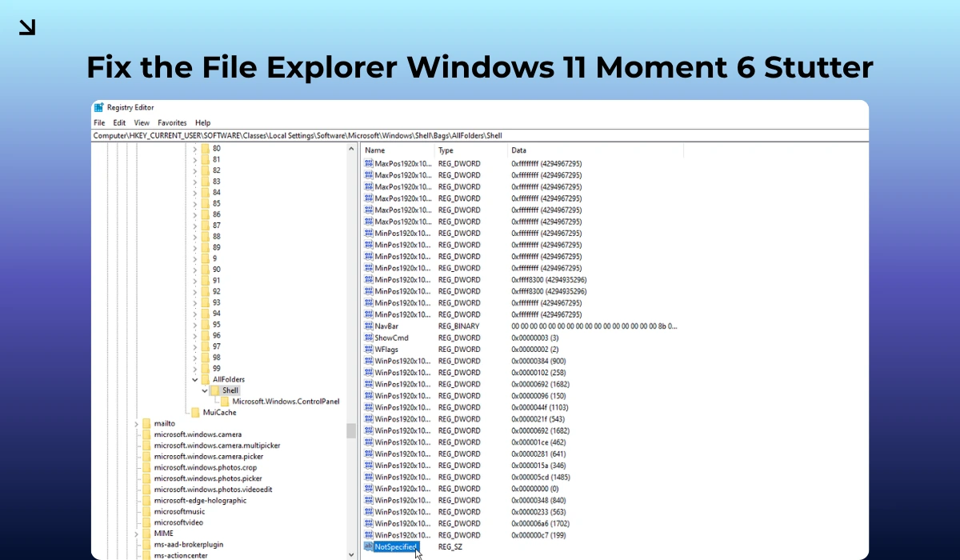The width and height of the screenshot is (960, 560).
Task: Select the folder icon of key 9
Action: 205,258
